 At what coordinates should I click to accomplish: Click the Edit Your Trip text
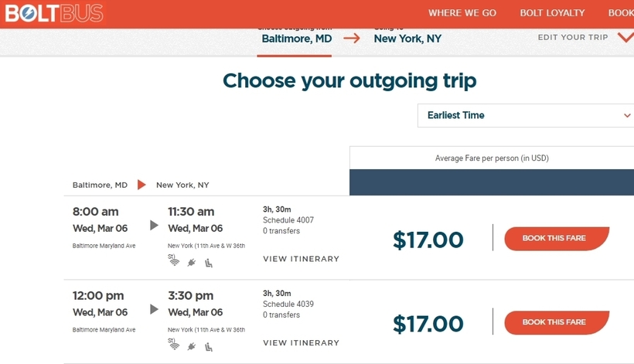[573, 37]
